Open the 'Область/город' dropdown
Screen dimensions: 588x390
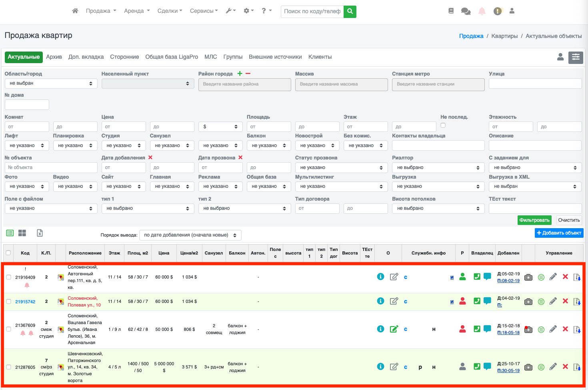point(51,84)
